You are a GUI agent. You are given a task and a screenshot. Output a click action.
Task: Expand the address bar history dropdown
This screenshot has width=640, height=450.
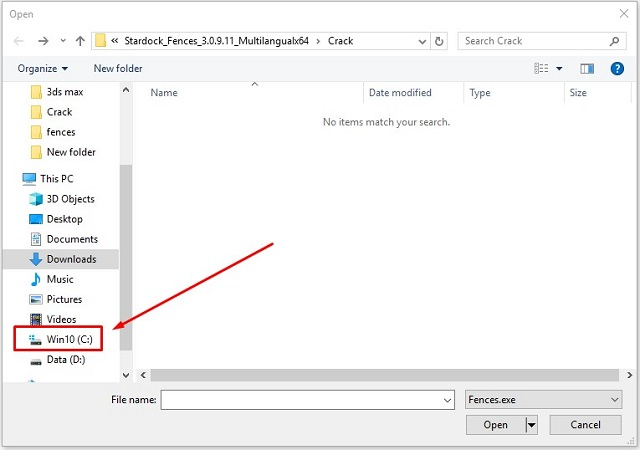(422, 41)
